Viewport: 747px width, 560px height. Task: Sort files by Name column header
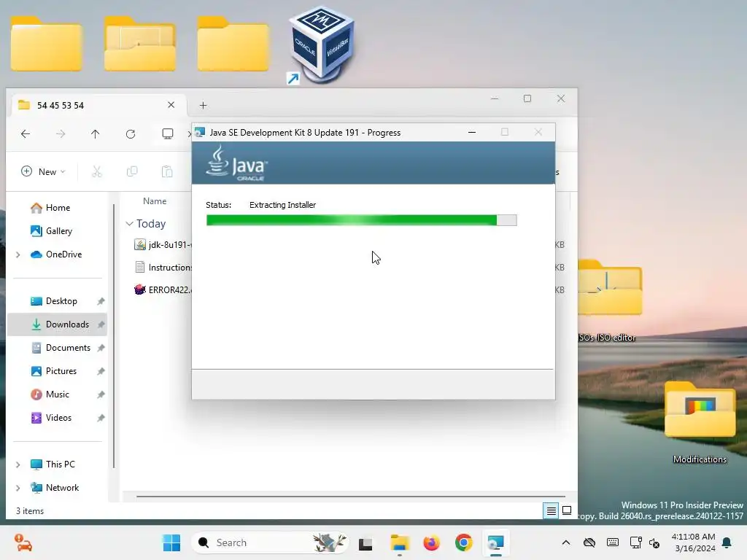pos(155,201)
